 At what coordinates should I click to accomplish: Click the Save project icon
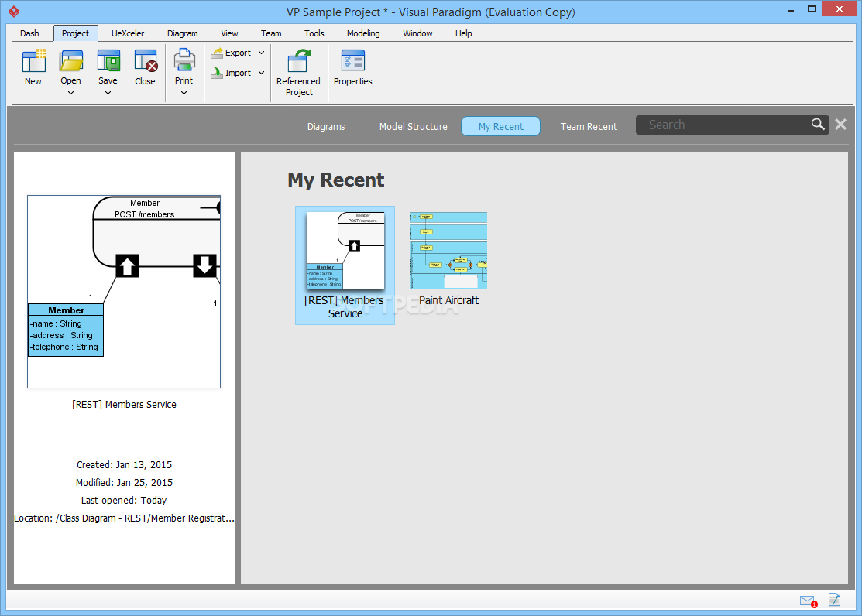(108, 60)
